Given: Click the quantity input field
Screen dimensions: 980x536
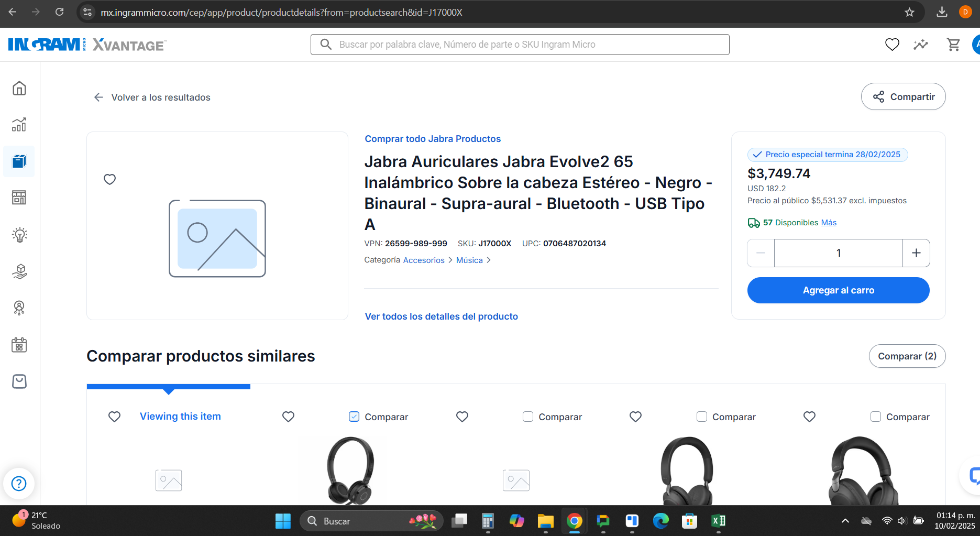Looking at the screenshot, I should [x=839, y=253].
